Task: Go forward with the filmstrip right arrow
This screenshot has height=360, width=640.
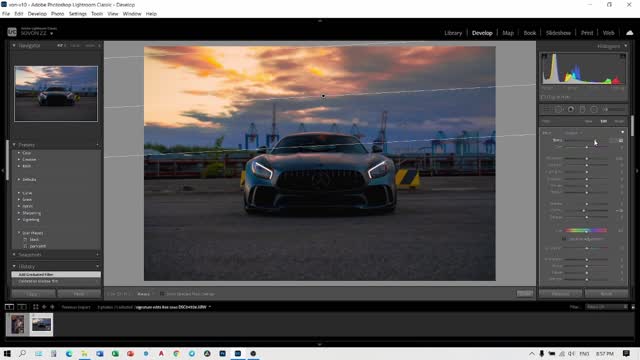Action: click(52, 307)
